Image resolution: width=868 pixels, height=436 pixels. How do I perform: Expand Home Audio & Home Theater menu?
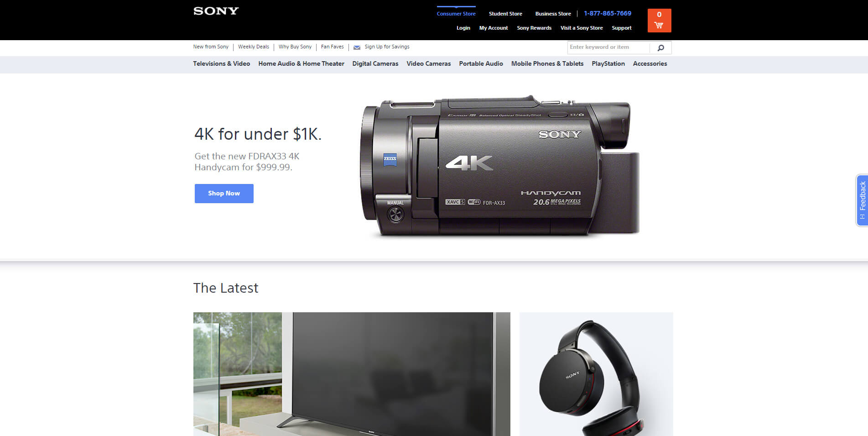(x=301, y=64)
